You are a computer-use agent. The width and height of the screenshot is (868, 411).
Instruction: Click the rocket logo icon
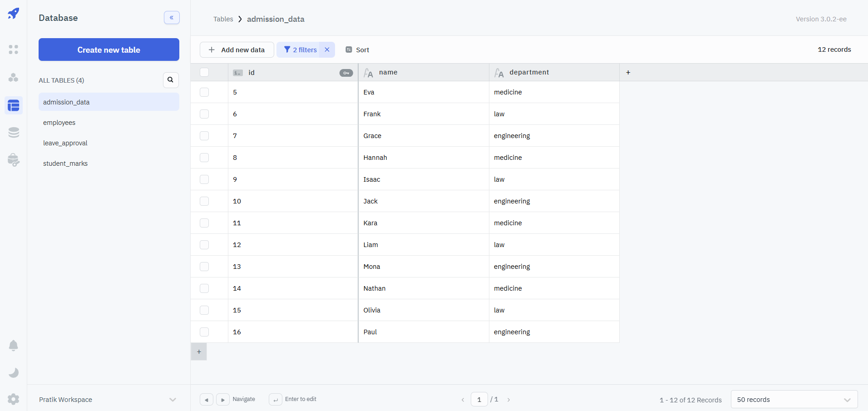point(14,14)
